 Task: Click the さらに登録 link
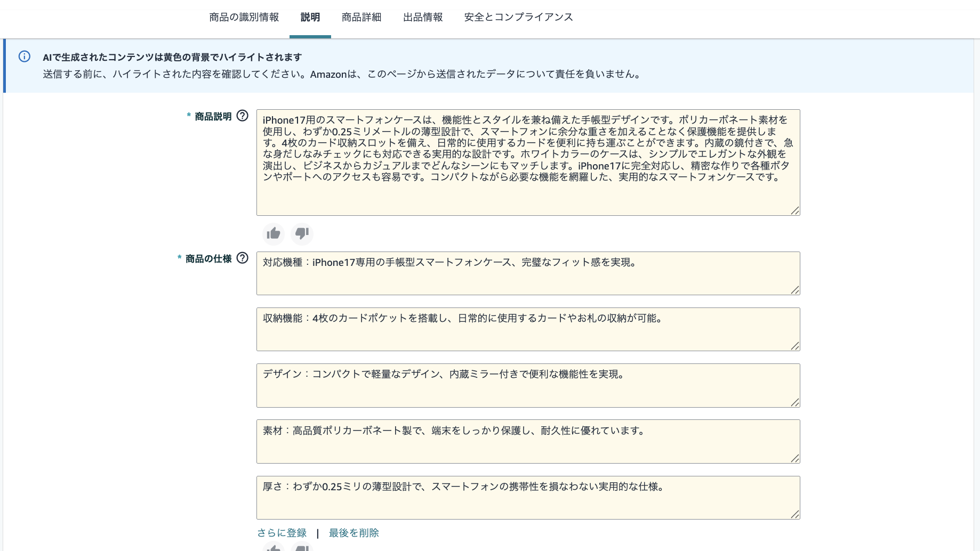click(282, 533)
